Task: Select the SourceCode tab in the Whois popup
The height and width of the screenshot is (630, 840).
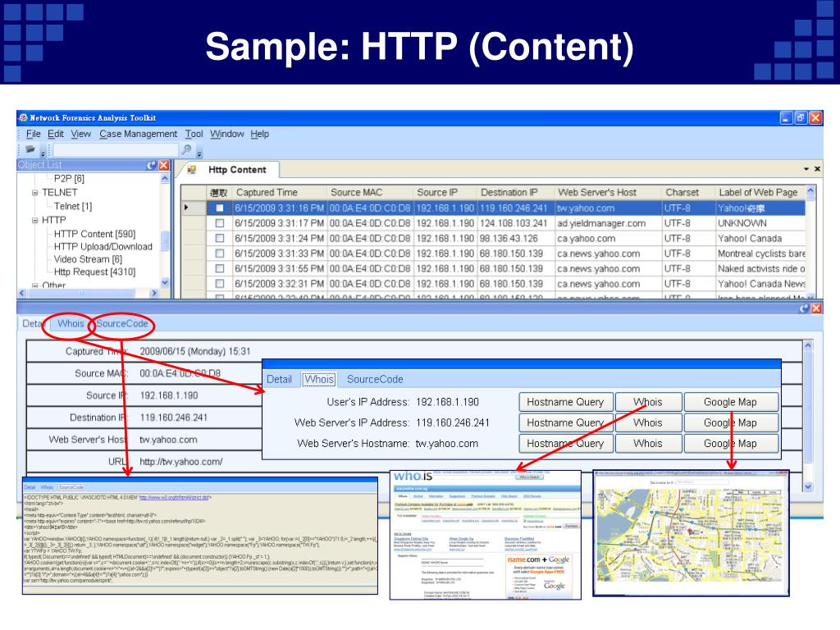Action: click(375, 379)
